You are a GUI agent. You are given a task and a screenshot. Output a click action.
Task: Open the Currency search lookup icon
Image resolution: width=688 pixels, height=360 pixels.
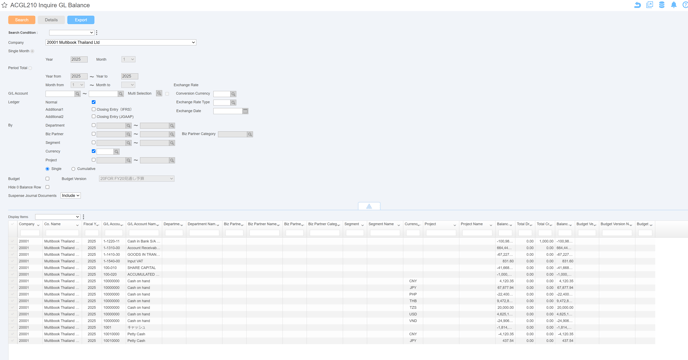117,151
